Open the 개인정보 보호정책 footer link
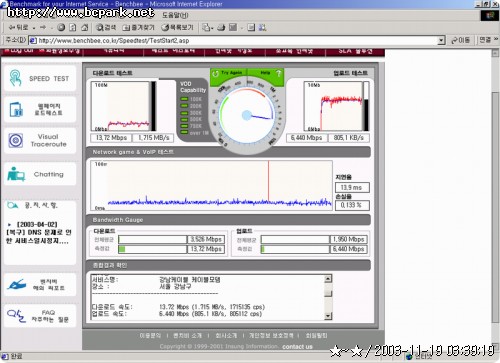The image size is (500, 363). [x=271, y=335]
